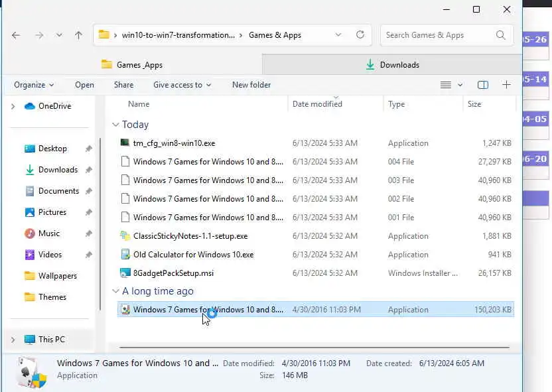The height and width of the screenshot is (392, 552).
Task: Open the address bar history dropdown
Action: (x=338, y=35)
